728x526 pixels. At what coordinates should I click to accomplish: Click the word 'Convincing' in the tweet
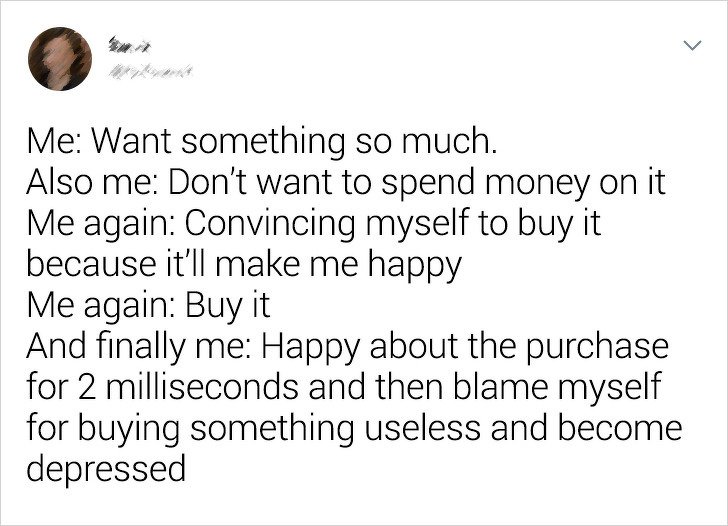pos(271,225)
